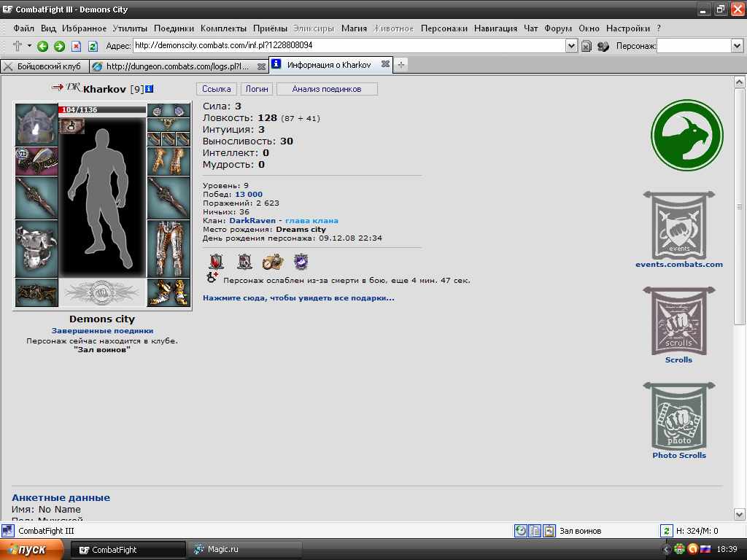Screen dimensions: 747x560
Task: Open the Photo Scrolls banner link
Action: (679, 421)
